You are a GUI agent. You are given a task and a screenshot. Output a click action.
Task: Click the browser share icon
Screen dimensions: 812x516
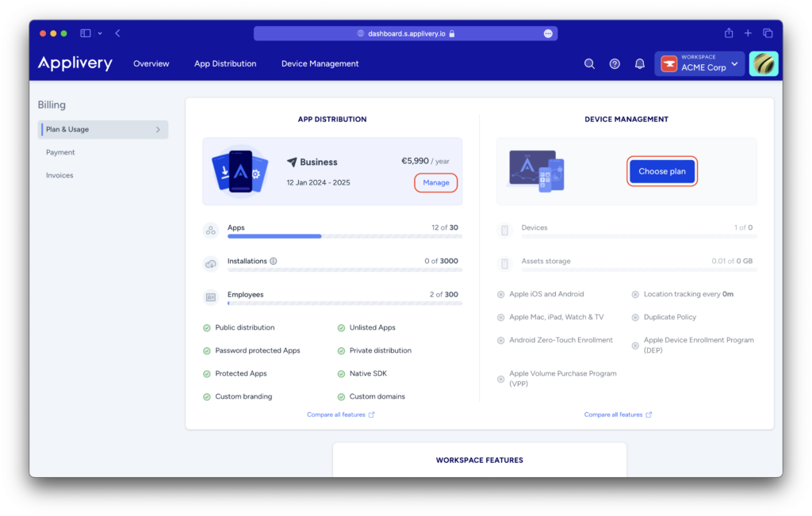[x=729, y=33]
